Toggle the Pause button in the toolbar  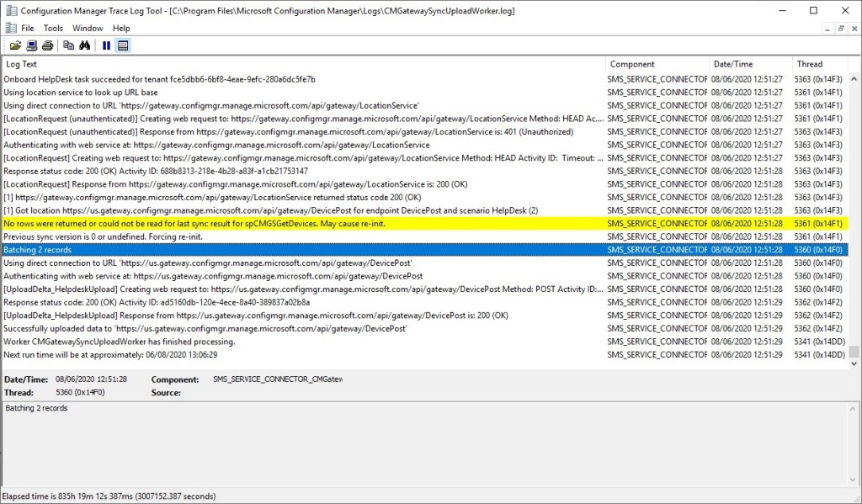click(107, 45)
